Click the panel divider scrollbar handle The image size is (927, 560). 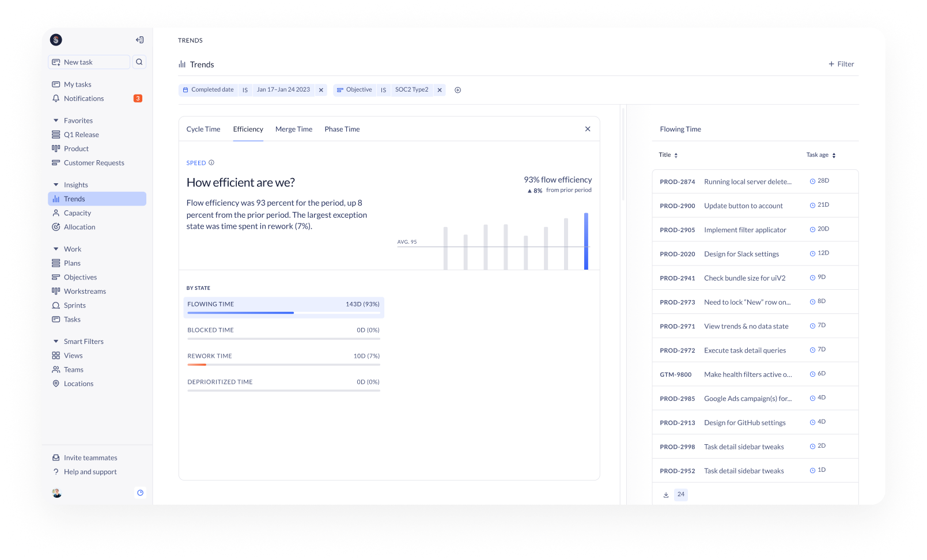coord(623,153)
